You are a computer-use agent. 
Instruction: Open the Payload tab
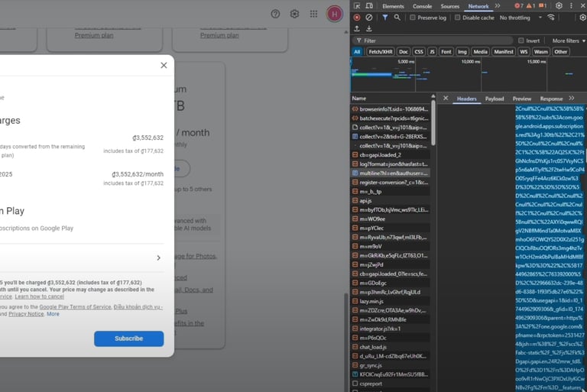(495, 99)
